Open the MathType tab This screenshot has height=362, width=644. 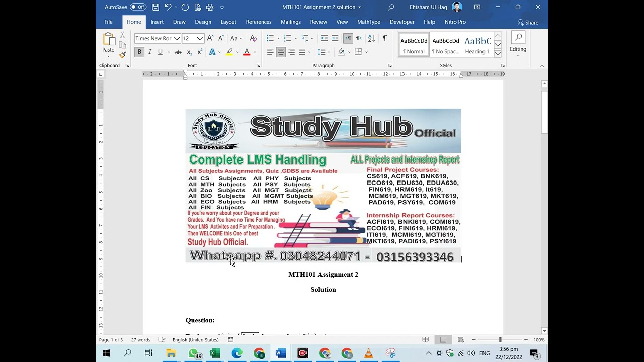click(369, 22)
